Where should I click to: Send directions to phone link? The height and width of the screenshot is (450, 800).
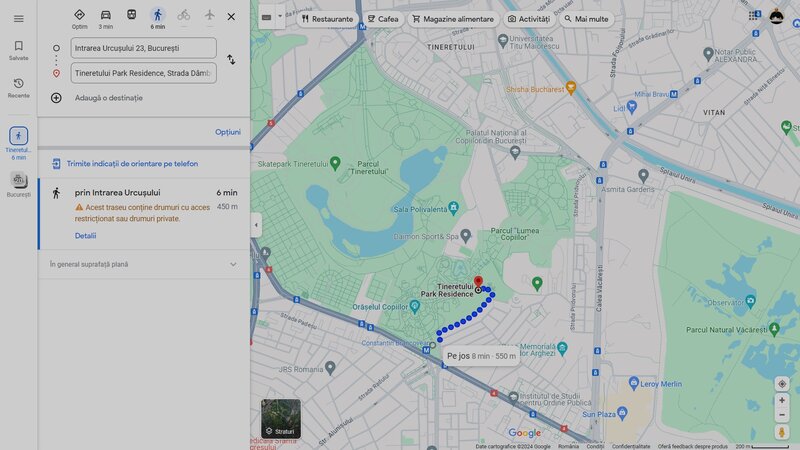[131, 163]
